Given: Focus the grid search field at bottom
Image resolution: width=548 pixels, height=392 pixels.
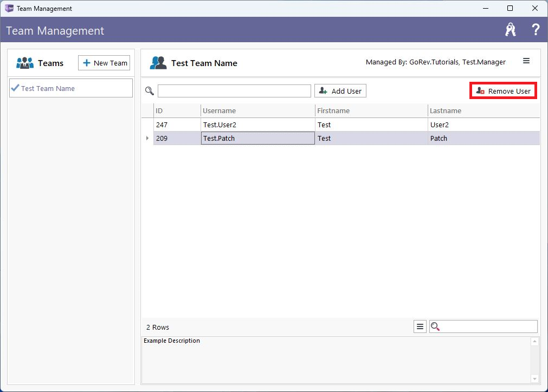Looking at the screenshot, I should tap(483, 326).
